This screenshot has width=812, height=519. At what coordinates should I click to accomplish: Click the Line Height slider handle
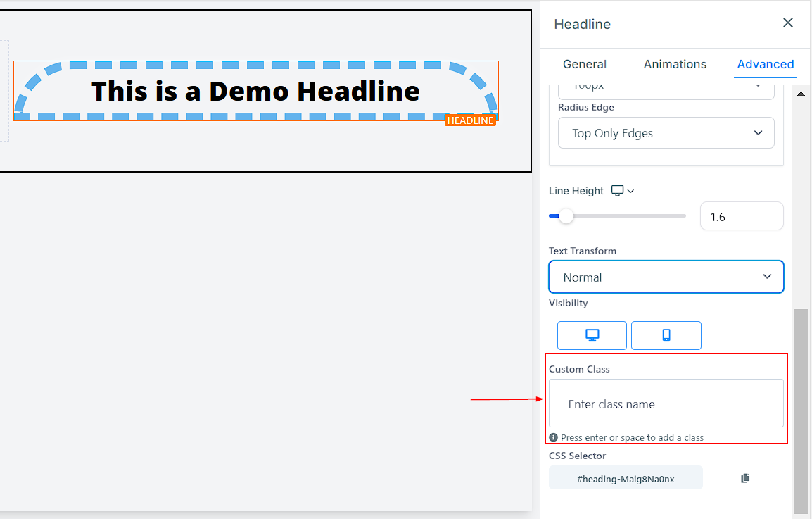(566, 215)
